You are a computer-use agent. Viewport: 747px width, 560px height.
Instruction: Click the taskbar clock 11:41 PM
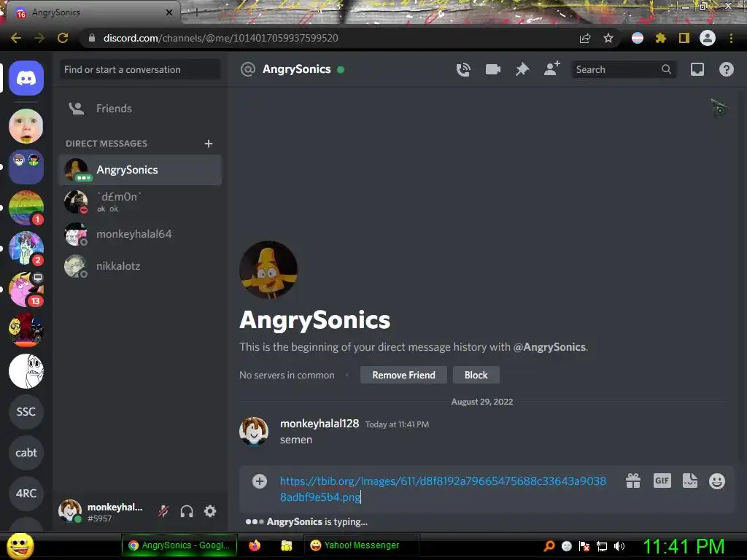click(x=684, y=545)
